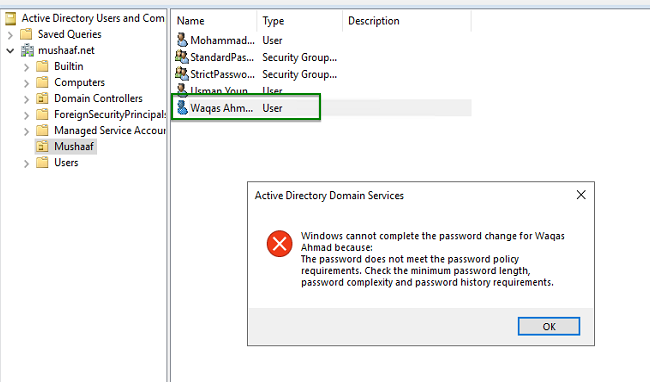
Task: Click the Mohammad user icon
Action: [182, 40]
